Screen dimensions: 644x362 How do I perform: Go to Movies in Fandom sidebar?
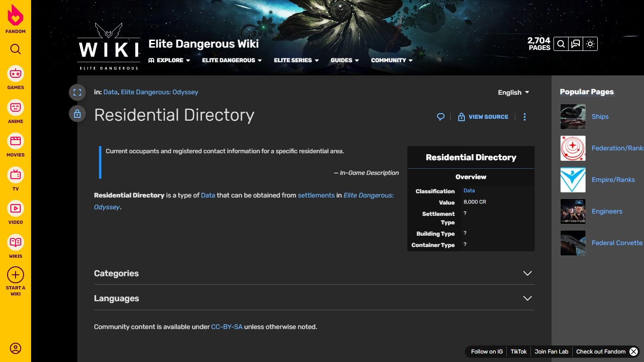pyautogui.click(x=16, y=145)
